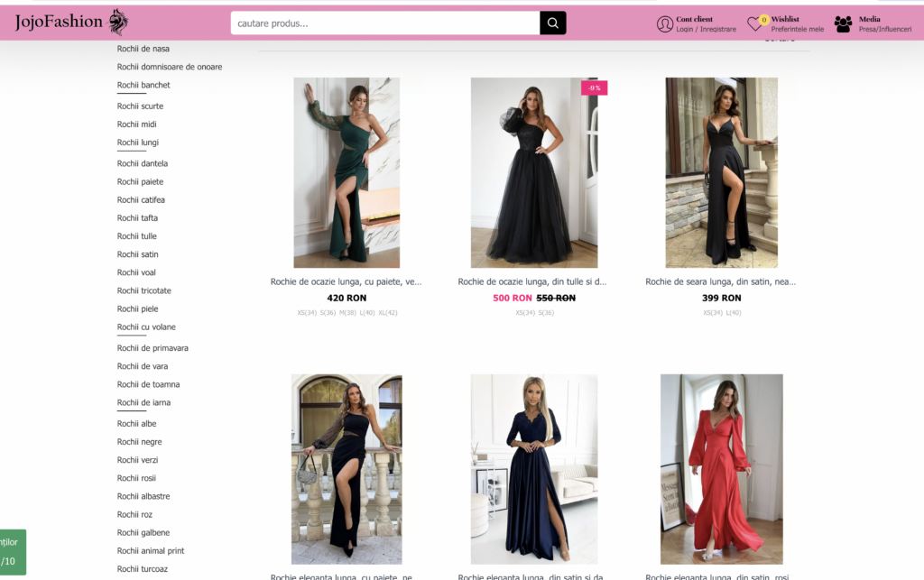Screen dimensions: 924x580
Task: Click the Rochie de seara lunga title
Action: pyautogui.click(x=720, y=281)
